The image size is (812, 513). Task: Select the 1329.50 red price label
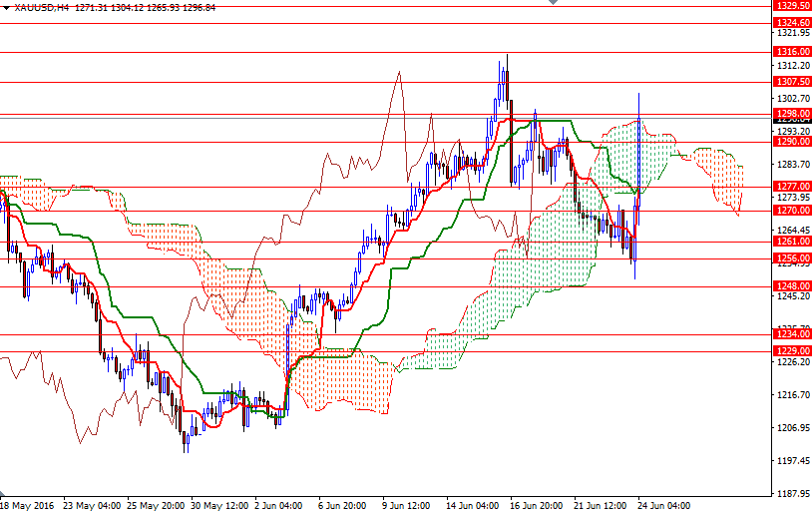click(791, 6)
